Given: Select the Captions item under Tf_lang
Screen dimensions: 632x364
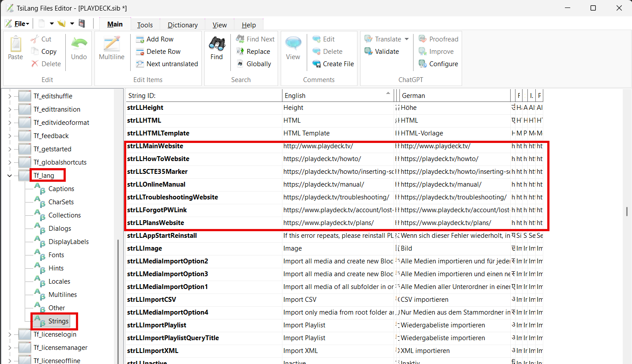Looking at the screenshot, I should (x=61, y=189).
